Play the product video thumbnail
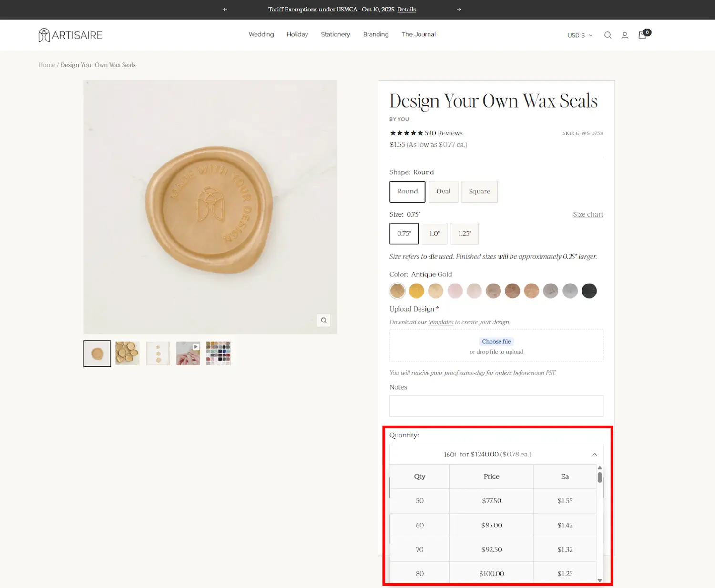This screenshot has height=588, width=715. [188, 354]
